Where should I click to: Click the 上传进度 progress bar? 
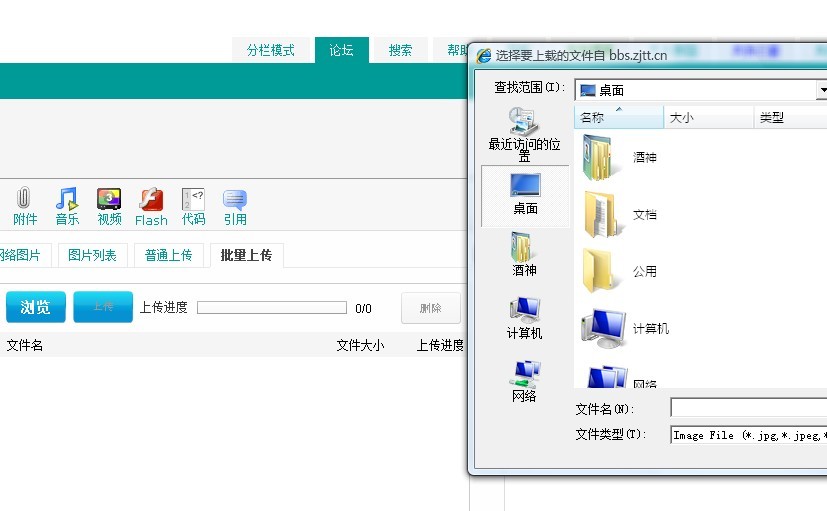point(271,308)
